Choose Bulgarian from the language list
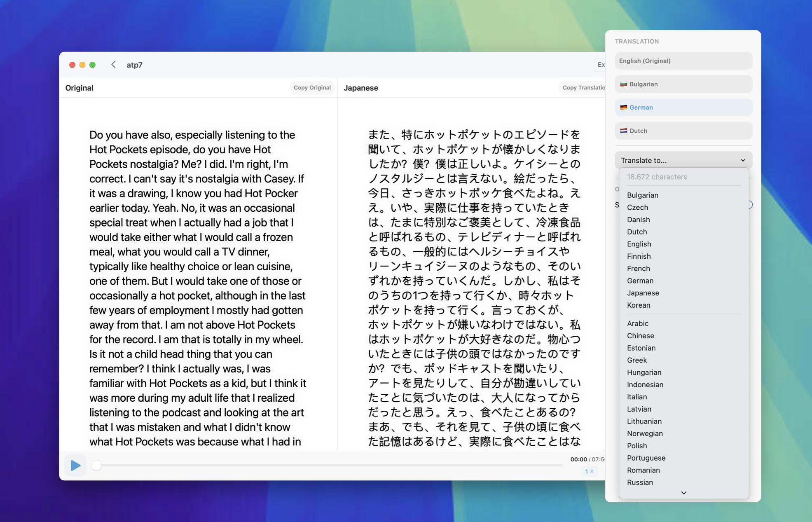 point(683,195)
